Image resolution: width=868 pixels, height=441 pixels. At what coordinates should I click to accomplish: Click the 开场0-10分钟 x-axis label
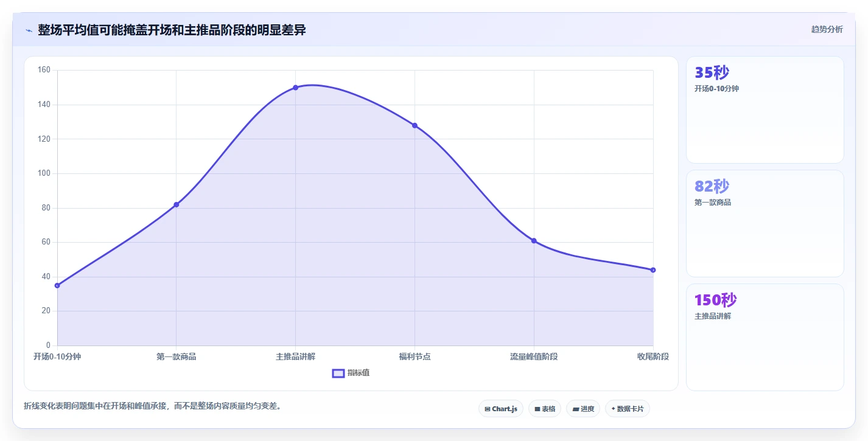coord(57,356)
